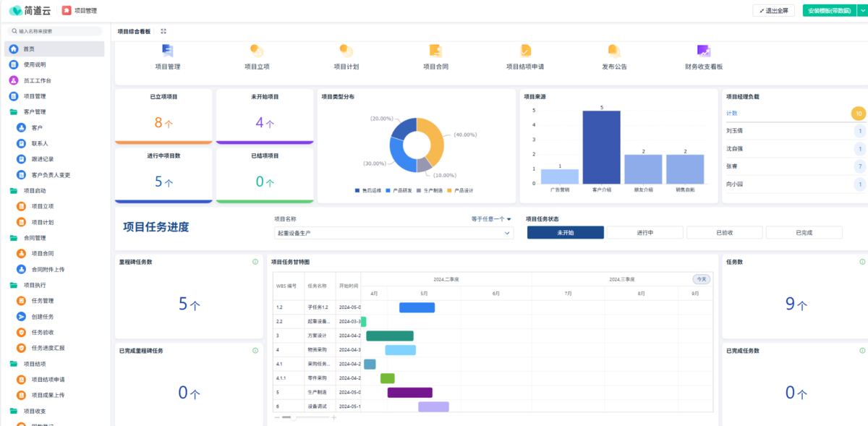Click the sidebar name search field
This screenshot has height=426, width=868.
click(58, 31)
